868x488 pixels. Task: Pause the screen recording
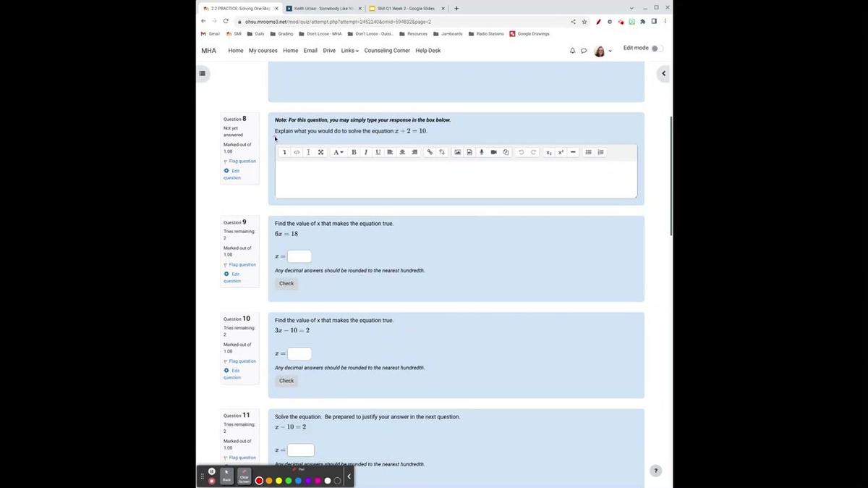click(212, 471)
